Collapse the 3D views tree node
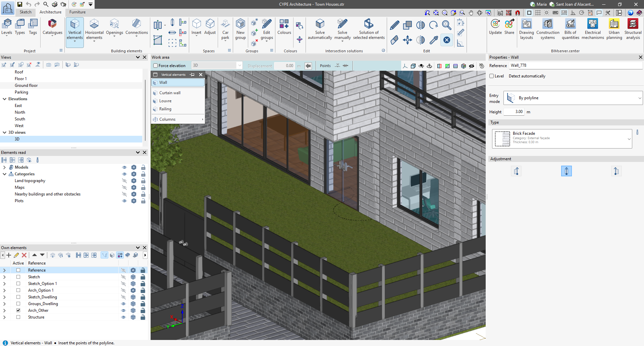 [x=5, y=132]
